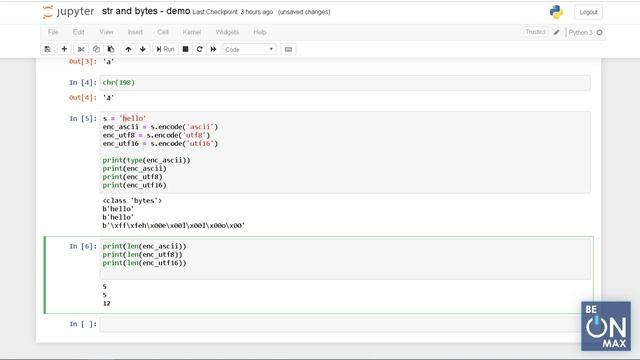Click in the empty bottom code cell
The image size is (640, 360).
[x=345, y=324]
